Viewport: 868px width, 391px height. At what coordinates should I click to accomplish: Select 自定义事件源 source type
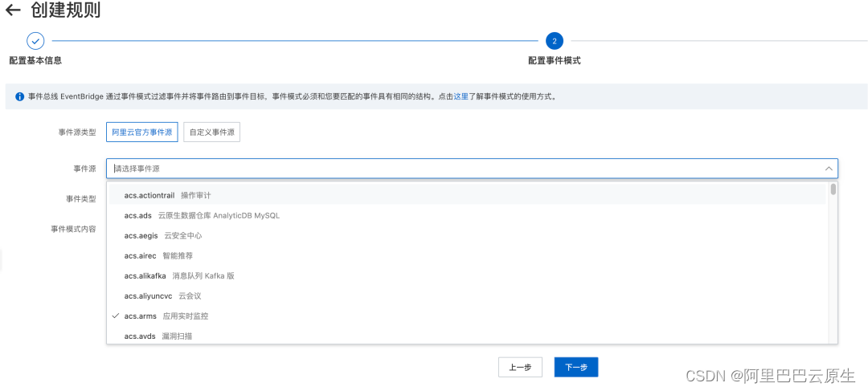point(212,132)
